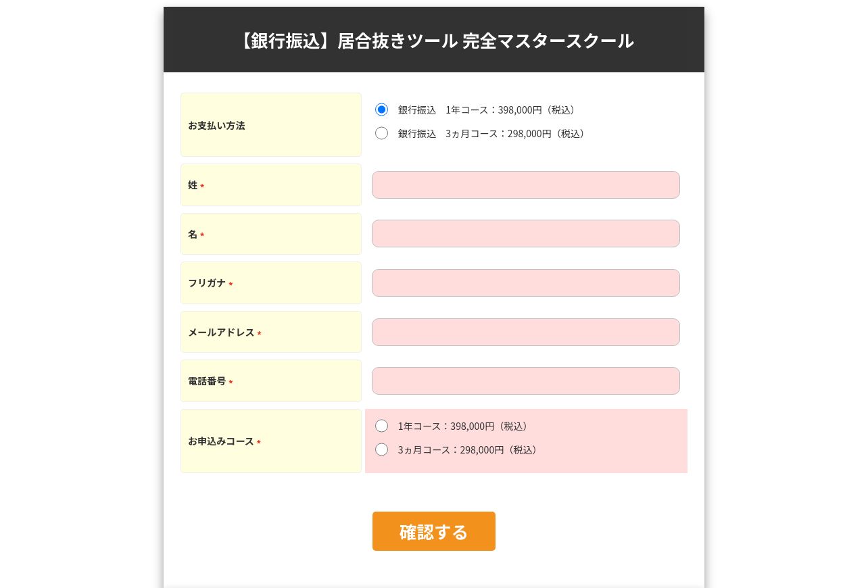This screenshot has width=868, height=588.
Task: Choose 3ヵ月コース radio in お申込みコース
Action: [x=381, y=449]
